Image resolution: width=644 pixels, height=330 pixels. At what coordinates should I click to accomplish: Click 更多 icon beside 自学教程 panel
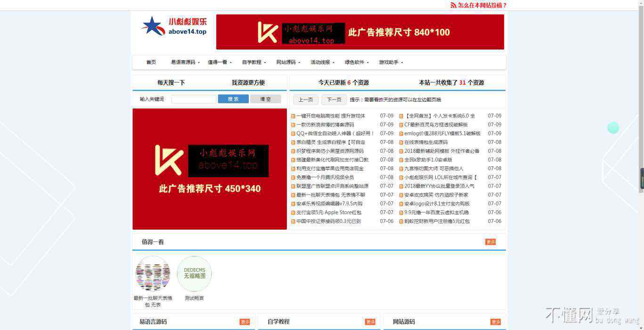click(370, 322)
